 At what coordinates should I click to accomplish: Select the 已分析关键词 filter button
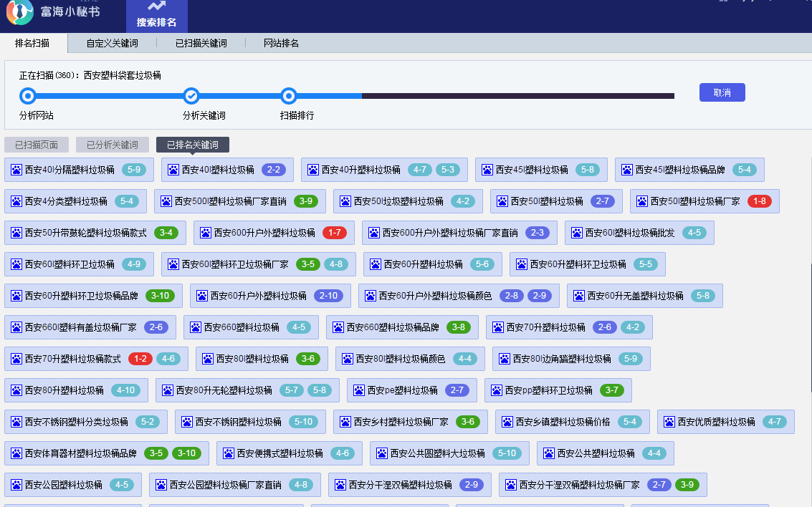(x=113, y=145)
